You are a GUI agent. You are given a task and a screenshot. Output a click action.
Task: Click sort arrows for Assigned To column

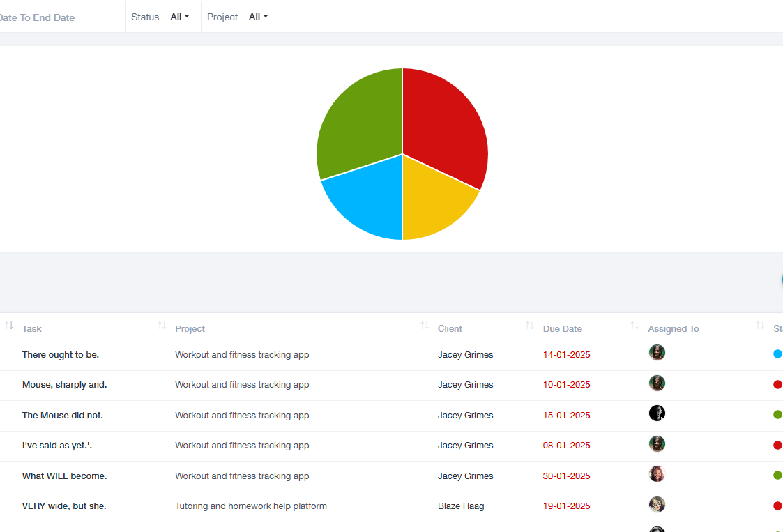point(760,326)
